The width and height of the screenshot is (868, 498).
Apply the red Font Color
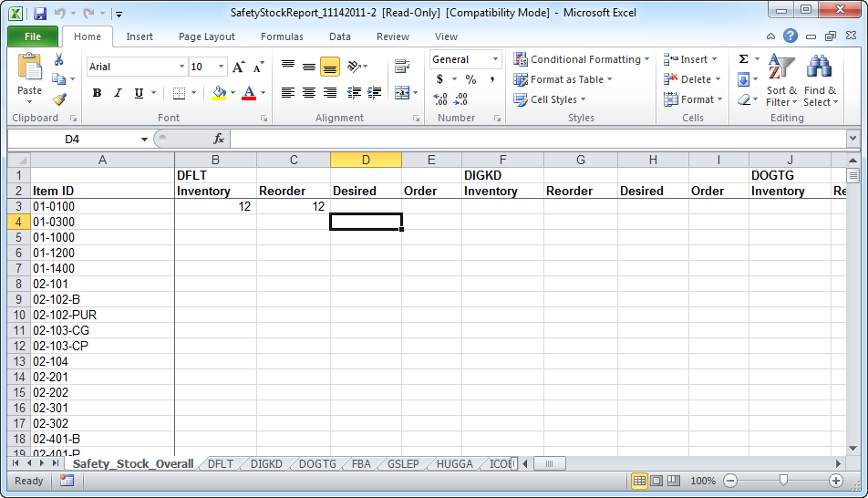tap(249, 93)
